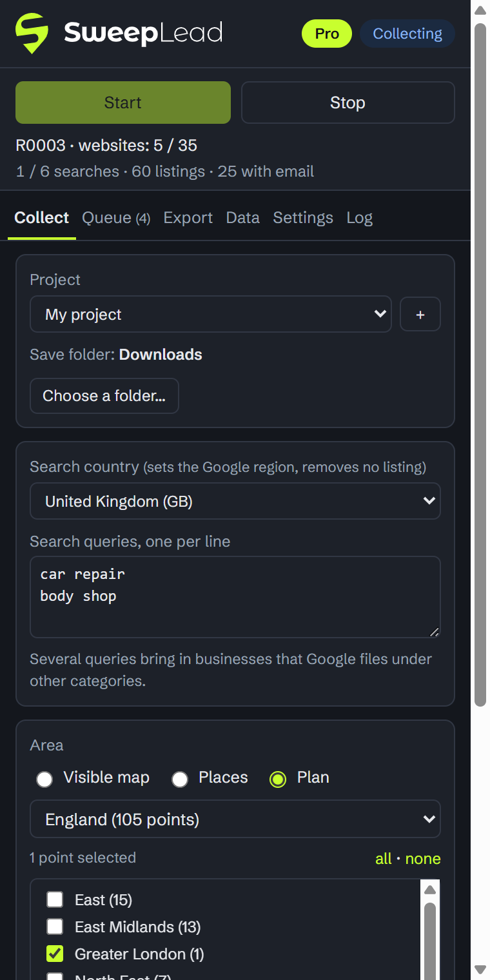Click the main panel scrollbar thumb
The image size is (490, 980).
480,365
